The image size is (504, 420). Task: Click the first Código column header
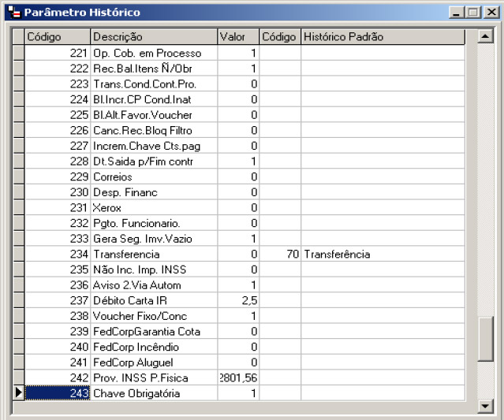[x=58, y=37]
